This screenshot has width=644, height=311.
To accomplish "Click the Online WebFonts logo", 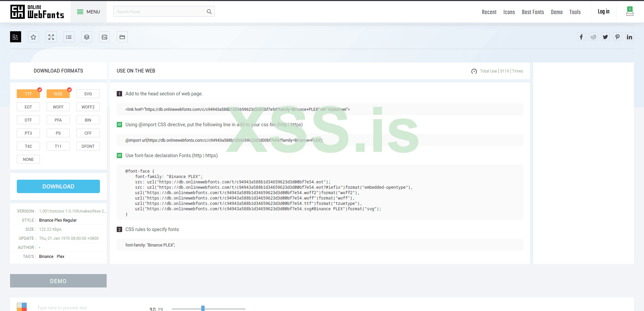I will pyautogui.click(x=37, y=12).
